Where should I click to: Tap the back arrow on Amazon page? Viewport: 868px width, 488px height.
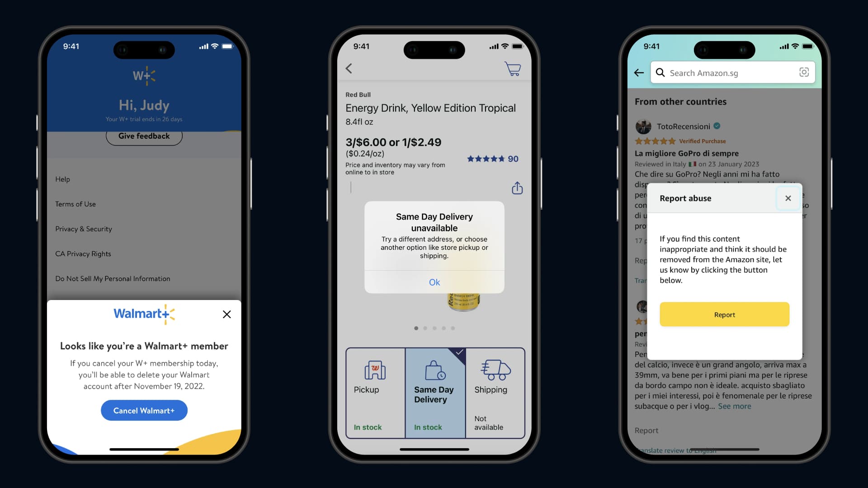638,72
